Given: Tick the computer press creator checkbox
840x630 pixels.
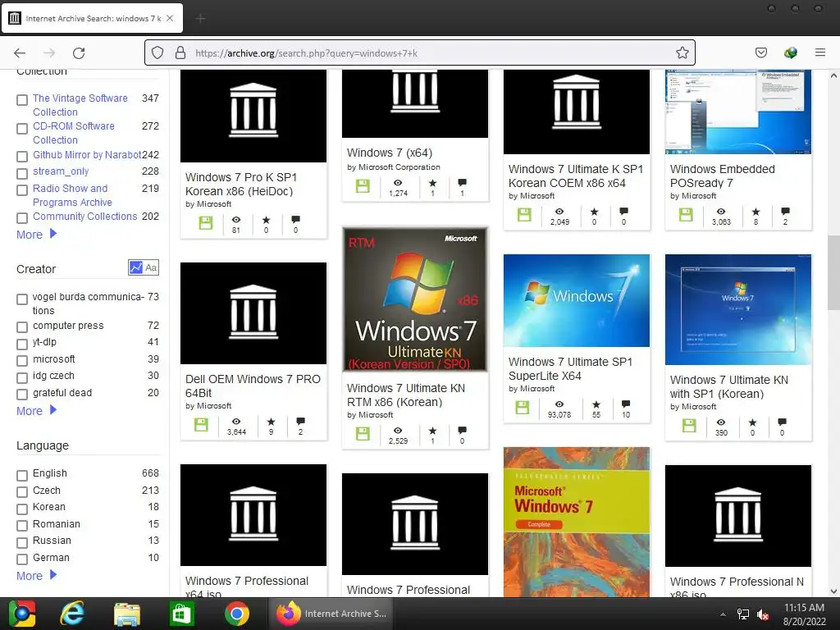Looking at the screenshot, I should click(22, 326).
